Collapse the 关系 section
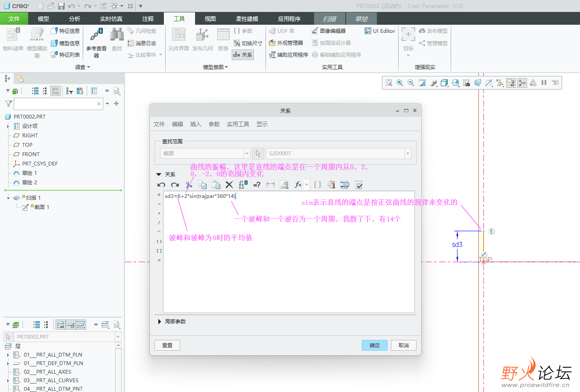Image resolution: width=580 pixels, height=392 pixels. click(159, 174)
